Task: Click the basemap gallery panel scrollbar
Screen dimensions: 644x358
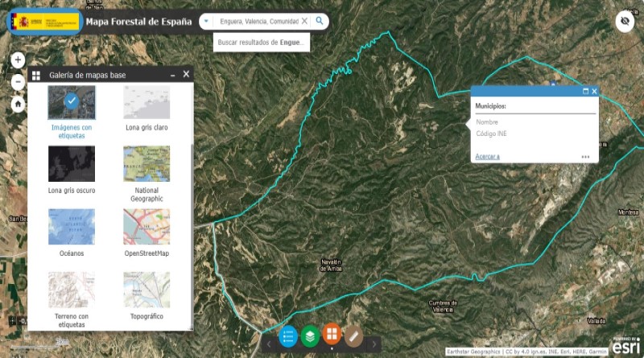Action: click(192, 234)
